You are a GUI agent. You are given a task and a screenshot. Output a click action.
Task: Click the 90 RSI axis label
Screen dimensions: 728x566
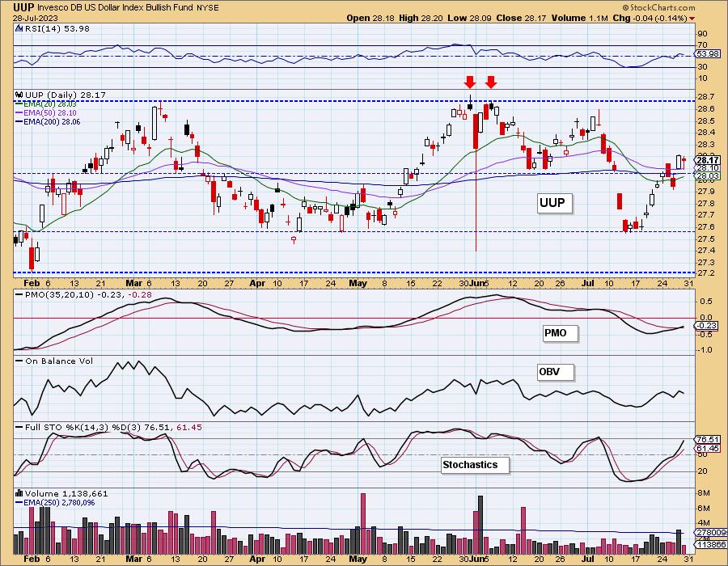[x=702, y=34]
